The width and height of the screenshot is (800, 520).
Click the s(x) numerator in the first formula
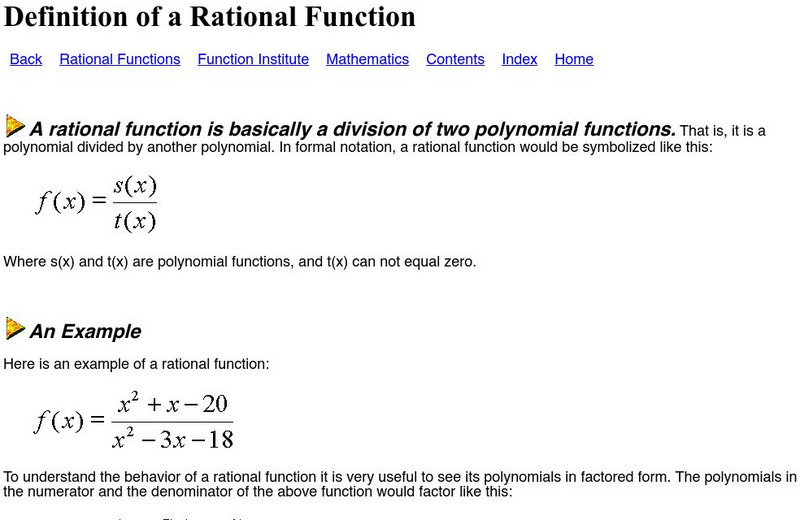pyautogui.click(x=135, y=186)
